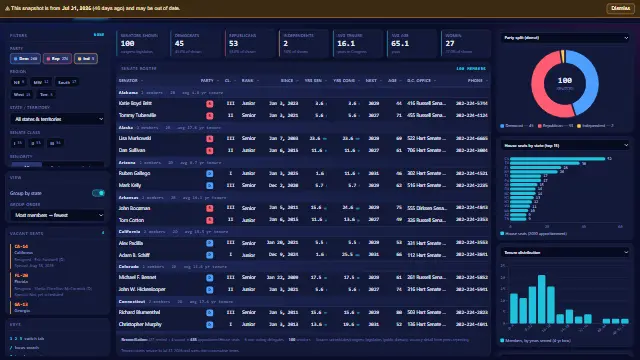Toggle the MW region filter chip

(41, 82)
